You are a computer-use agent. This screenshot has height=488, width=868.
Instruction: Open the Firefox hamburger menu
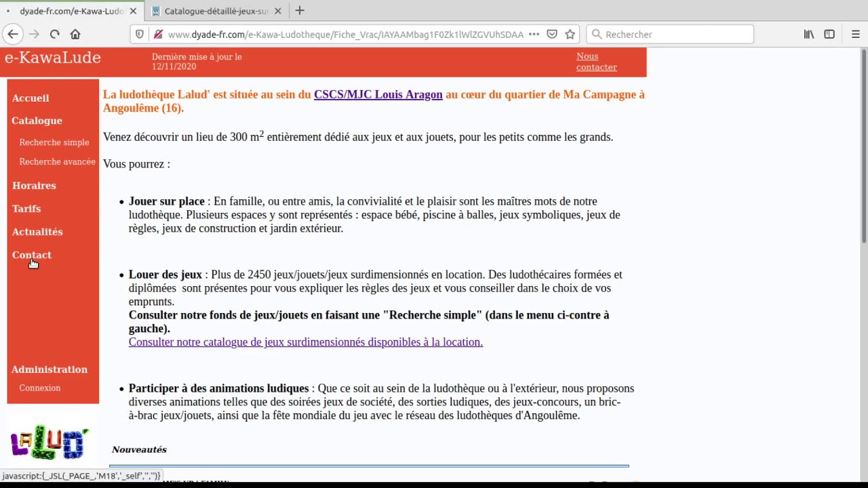tap(855, 34)
